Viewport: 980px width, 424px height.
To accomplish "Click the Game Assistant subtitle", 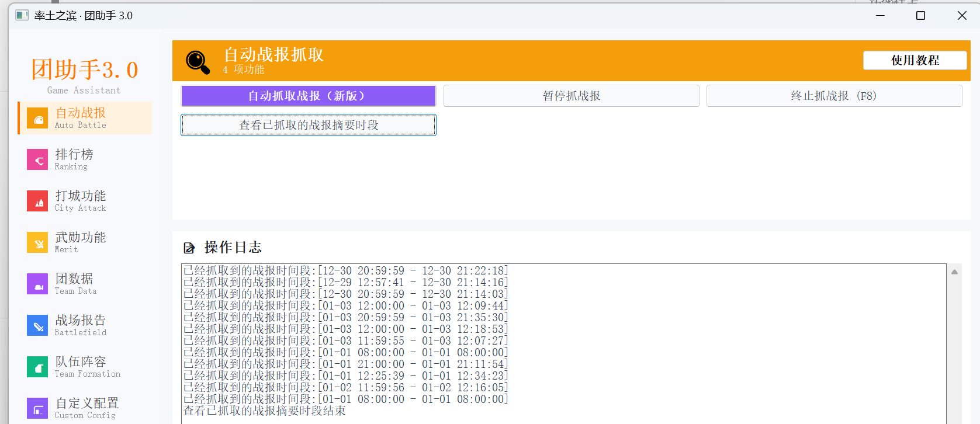I will pos(84,91).
